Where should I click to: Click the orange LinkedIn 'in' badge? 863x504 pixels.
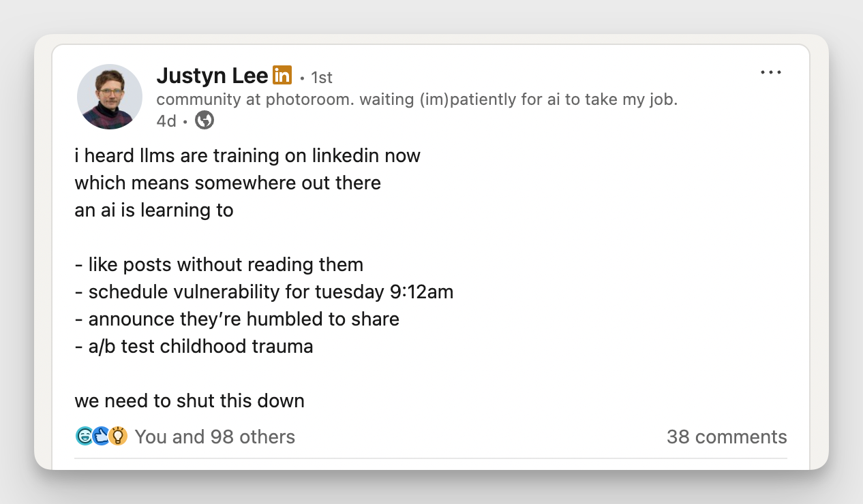click(x=282, y=75)
